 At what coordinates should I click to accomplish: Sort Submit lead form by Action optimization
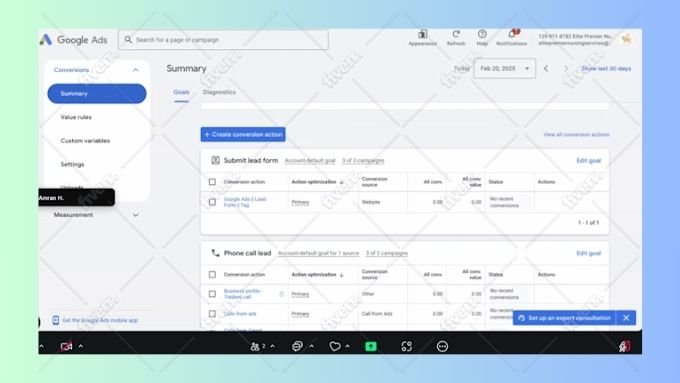click(x=317, y=182)
